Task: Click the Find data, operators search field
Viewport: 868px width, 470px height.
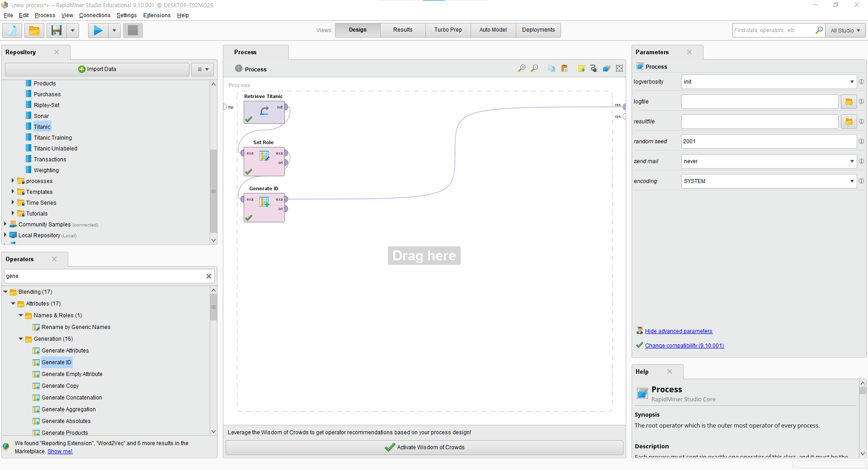Action: (x=773, y=30)
